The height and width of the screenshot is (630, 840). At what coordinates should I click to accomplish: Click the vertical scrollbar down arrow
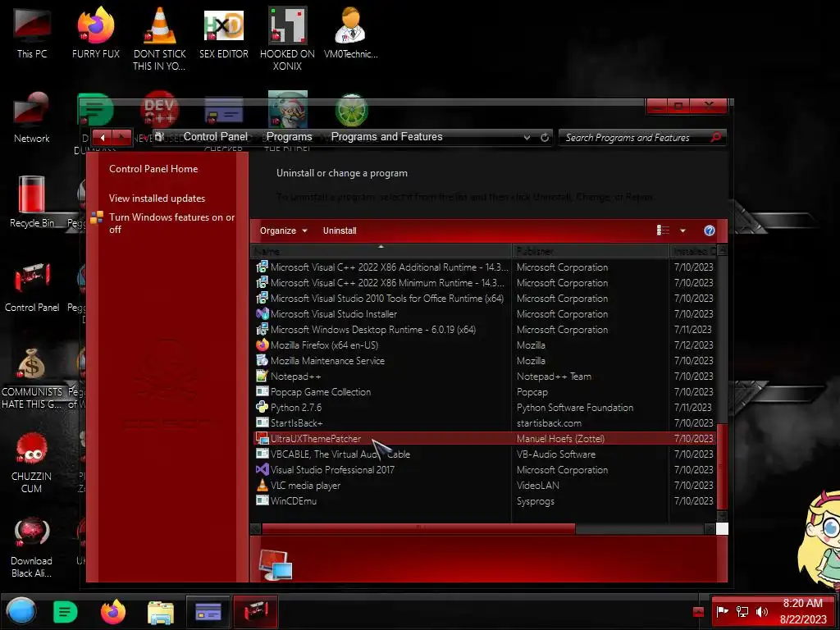click(722, 516)
